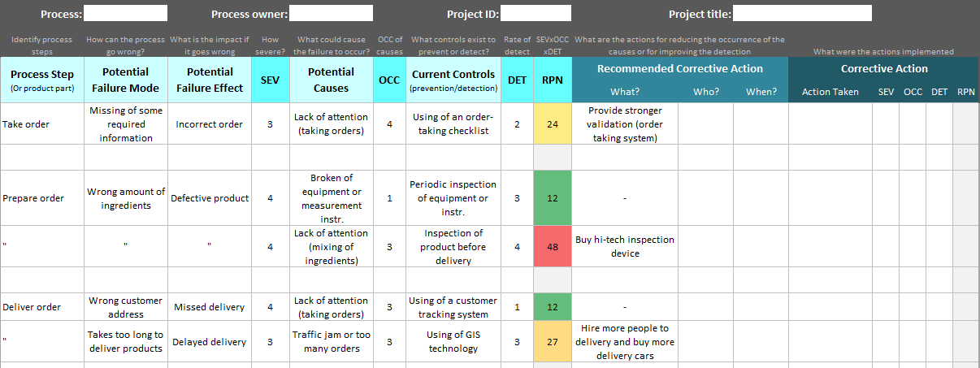Select the Current Controls column header
The height and width of the screenshot is (368, 980).
[453, 80]
